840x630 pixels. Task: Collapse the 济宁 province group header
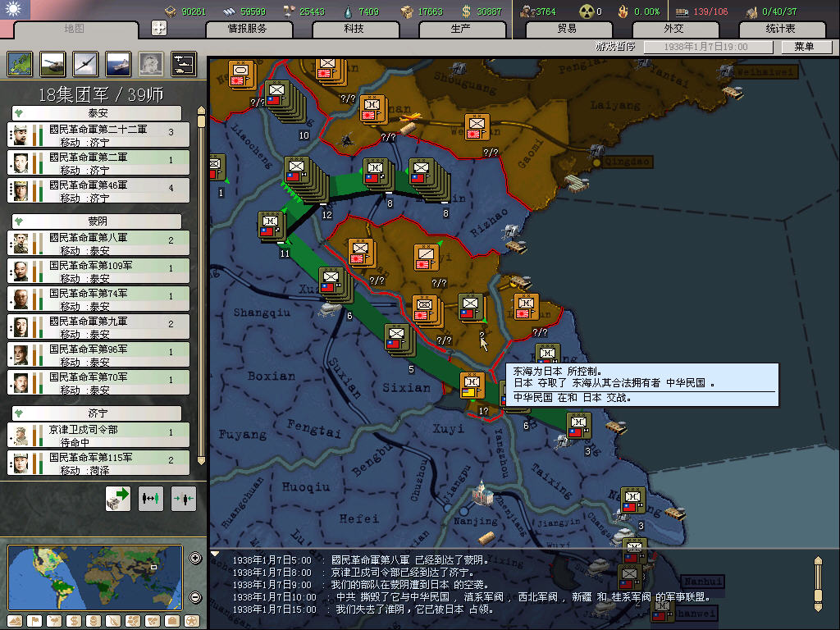click(98, 413)
